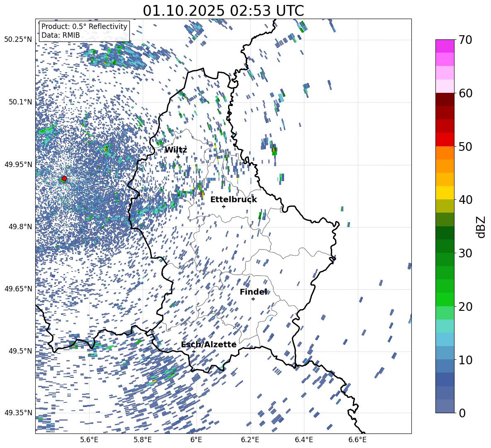Viewport: 491px width, 448px height.
Task: Select the Esch/Alzette city label
Action: [x=209, y=345]
